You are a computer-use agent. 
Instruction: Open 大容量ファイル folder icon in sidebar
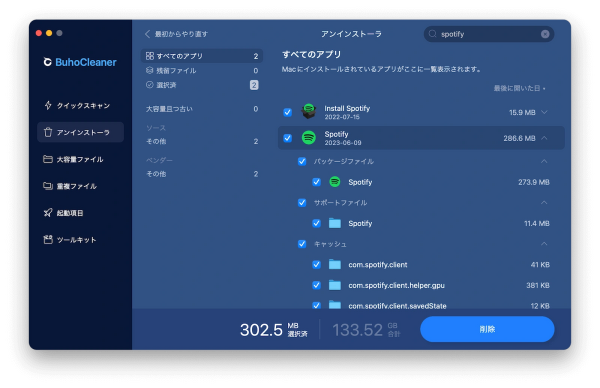[x=48, y=159]
